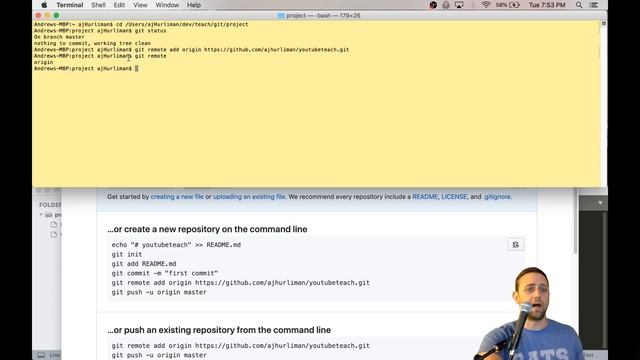
Task: Open Notification Center list icon
Action: point(594,5)
